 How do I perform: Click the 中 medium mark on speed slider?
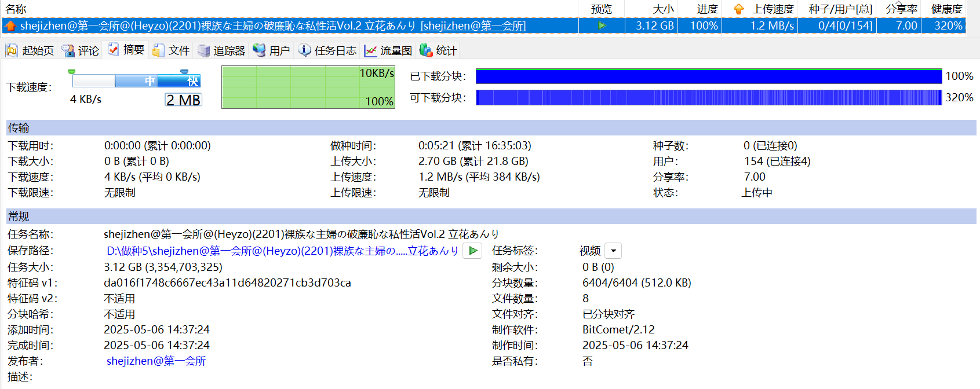[150, 81]
